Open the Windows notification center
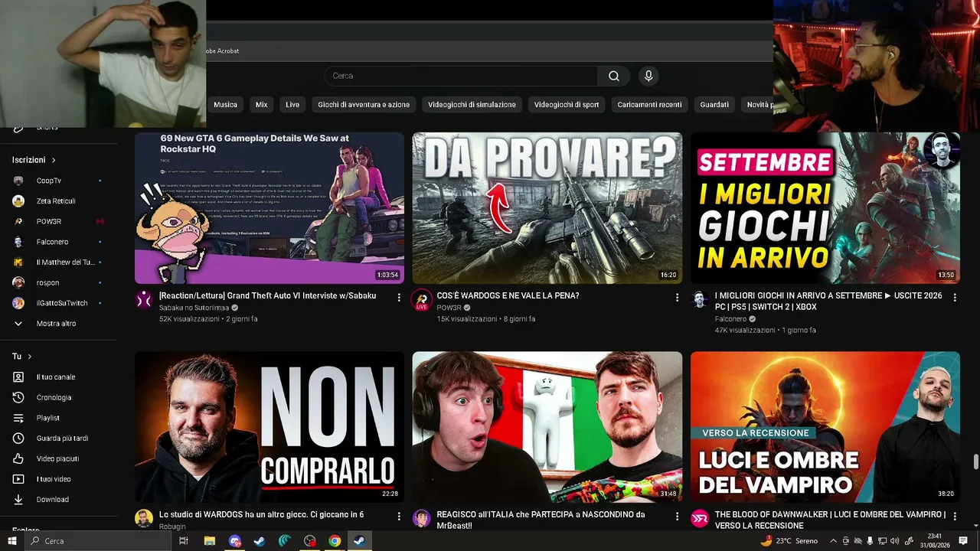This screenshot has width=980, height=551. [x=963, y=541]
